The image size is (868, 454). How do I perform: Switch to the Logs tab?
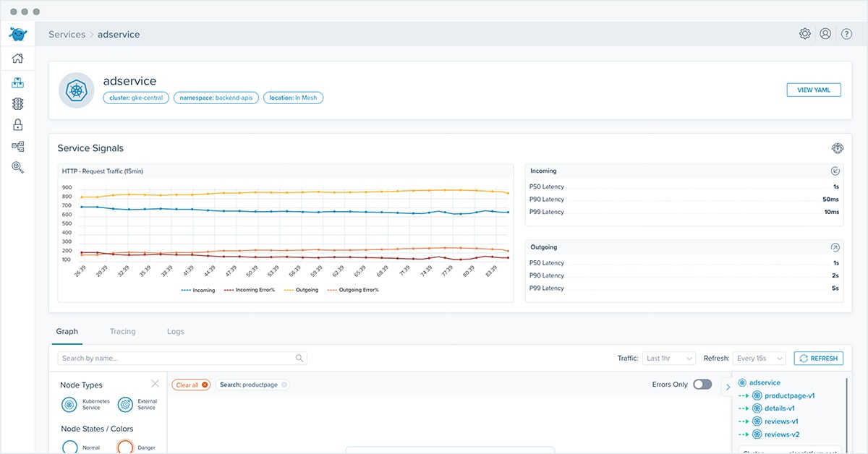[x=175, y=331]
